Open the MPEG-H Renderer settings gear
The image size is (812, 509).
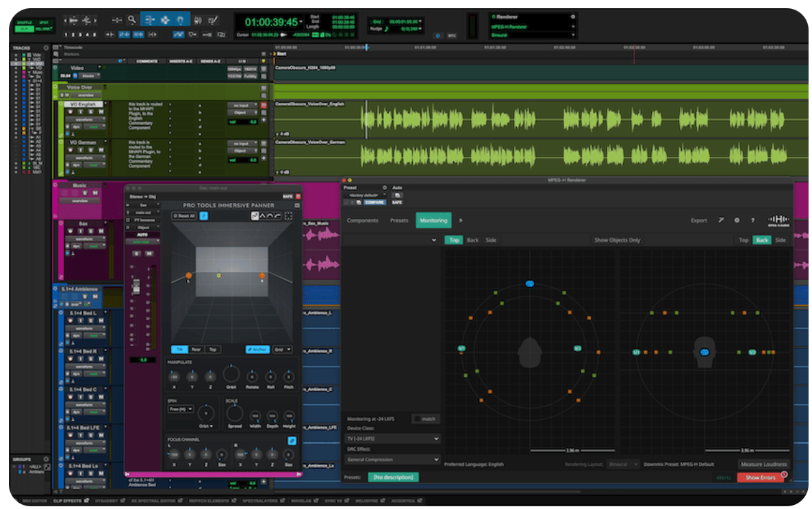click(737, 220)
